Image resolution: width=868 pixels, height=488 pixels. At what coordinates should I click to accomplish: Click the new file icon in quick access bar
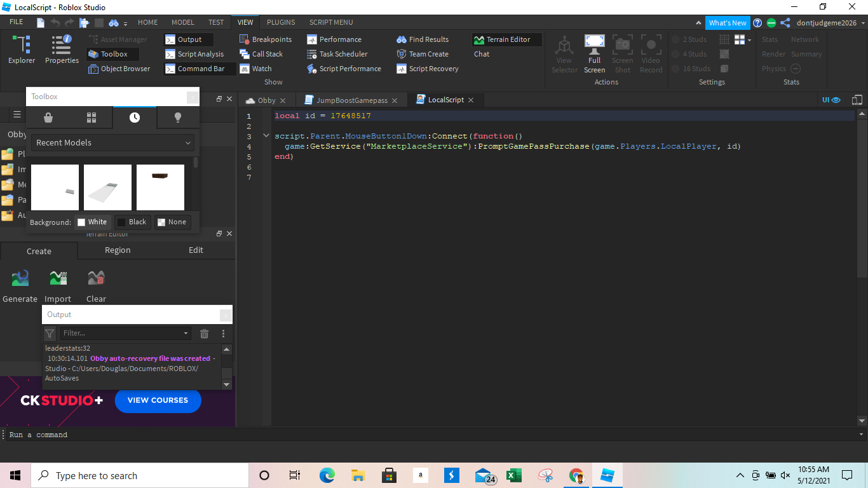41,22
